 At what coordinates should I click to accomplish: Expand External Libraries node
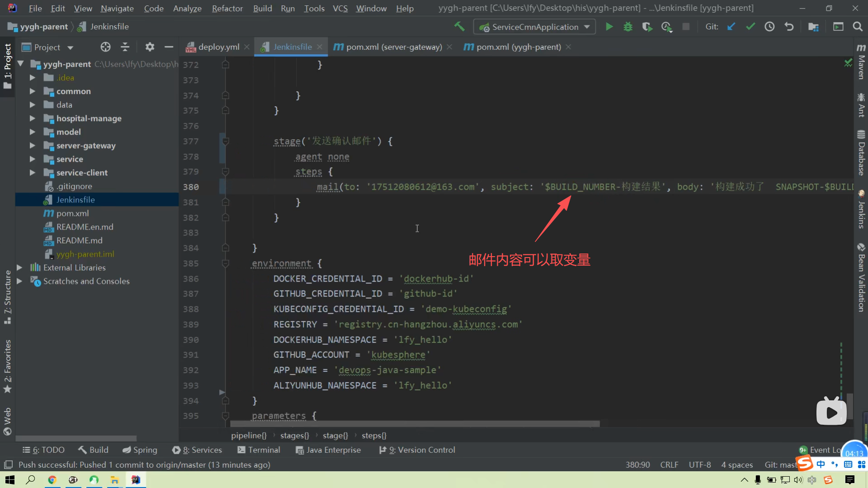[19, 267]
